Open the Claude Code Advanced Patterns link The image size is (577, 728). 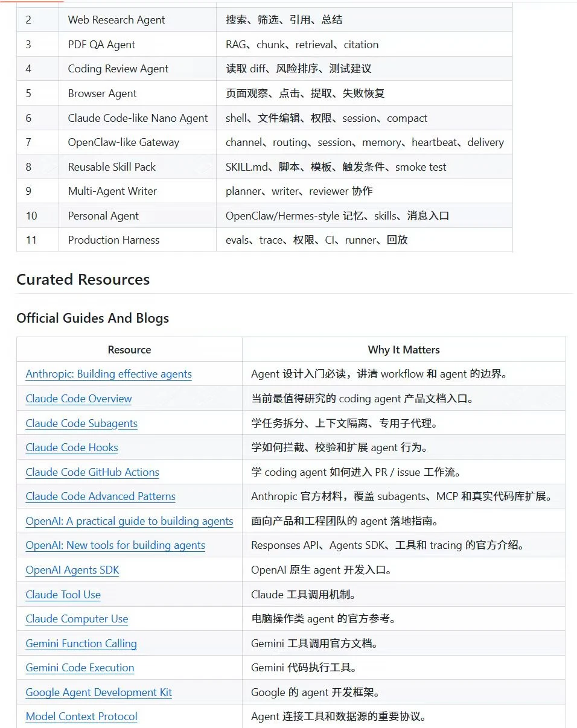point(100,496)
